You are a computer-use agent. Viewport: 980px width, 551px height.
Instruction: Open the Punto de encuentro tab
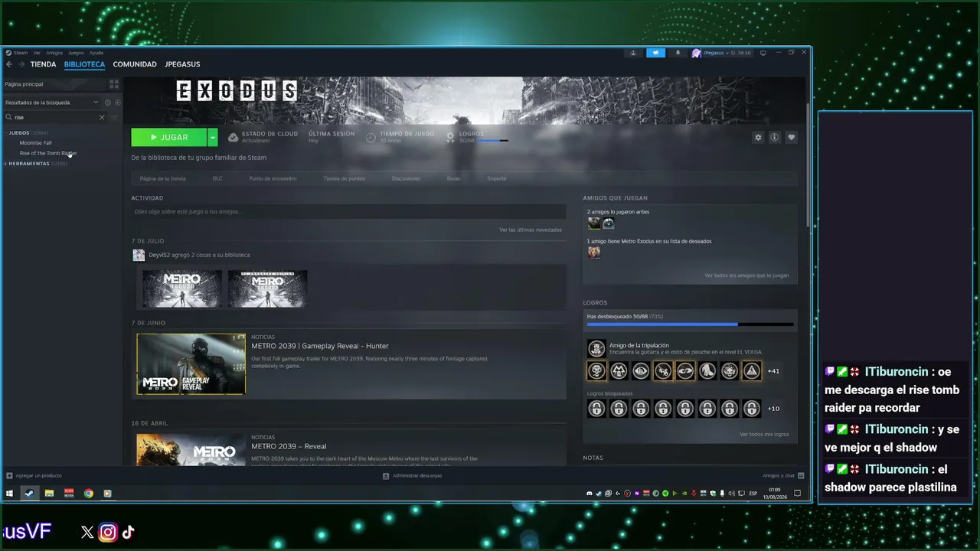tap(273, 178)
